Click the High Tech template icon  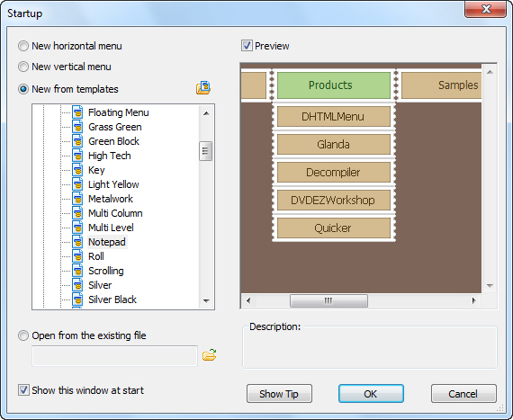pyautogui.click(x=77, y=156)
